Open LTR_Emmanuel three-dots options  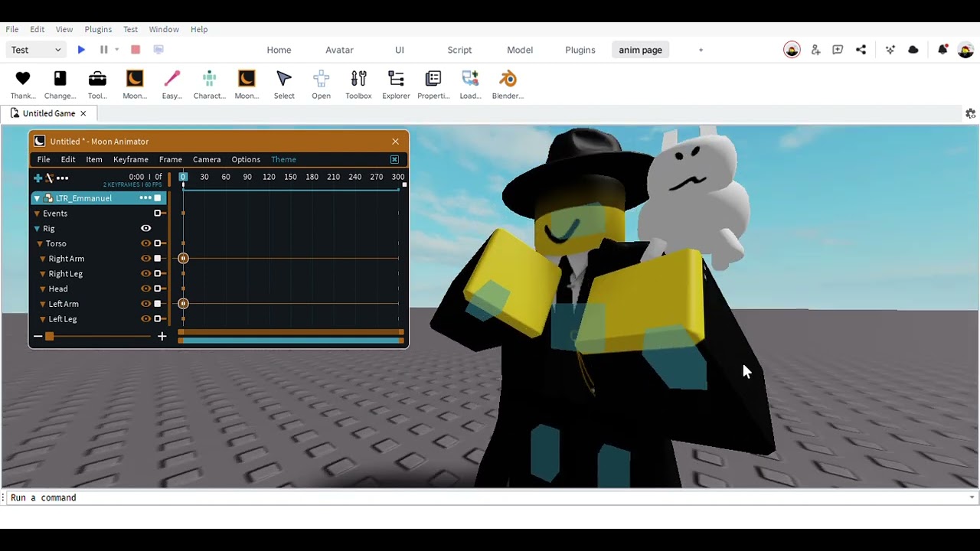145,197
